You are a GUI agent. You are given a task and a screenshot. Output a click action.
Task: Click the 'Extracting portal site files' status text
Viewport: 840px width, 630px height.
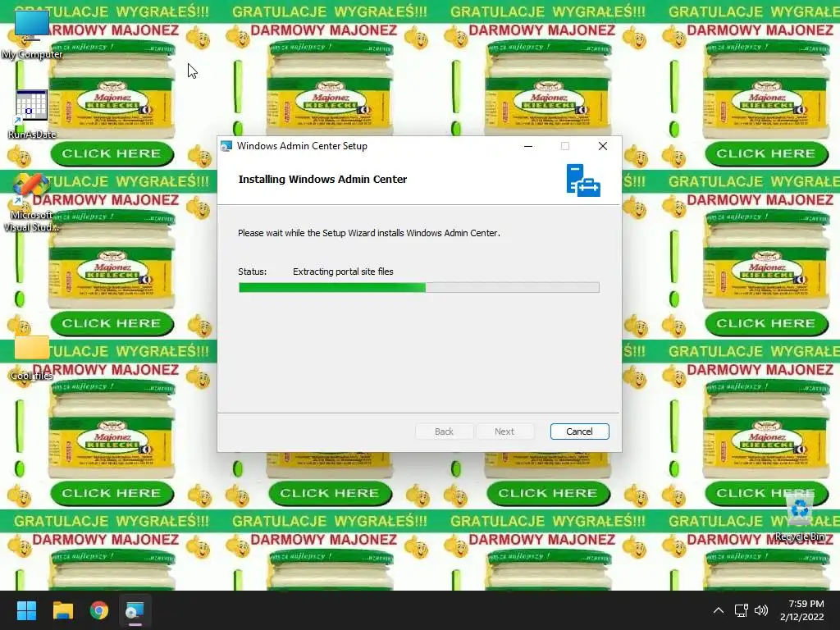coord(343,272)
